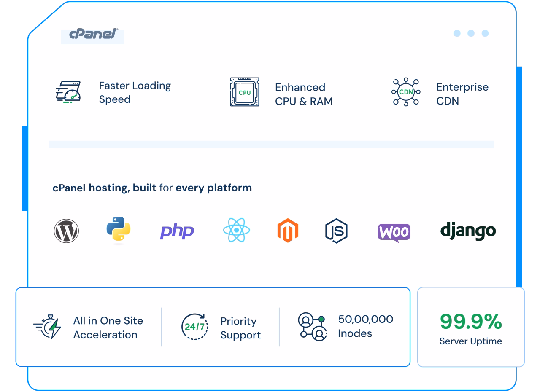Click the Inodes users network icon
Viewport: 540px width, 392px height.
click(312, 326)
